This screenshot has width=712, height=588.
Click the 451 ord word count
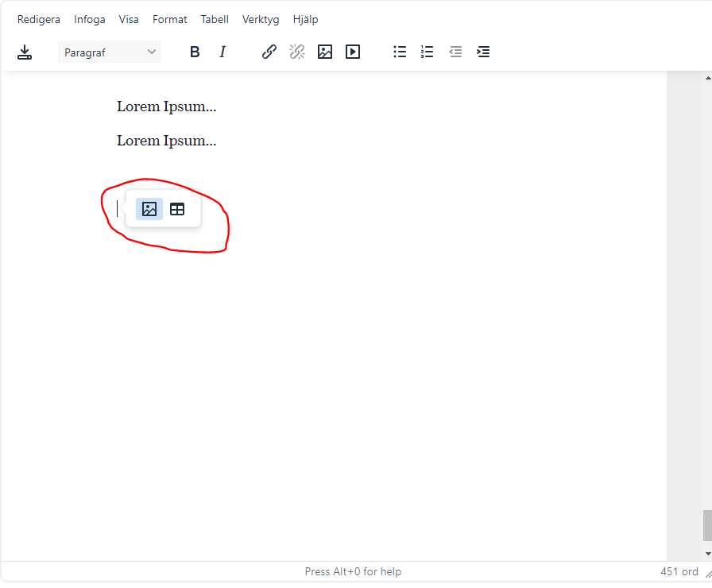click(679, 571)
